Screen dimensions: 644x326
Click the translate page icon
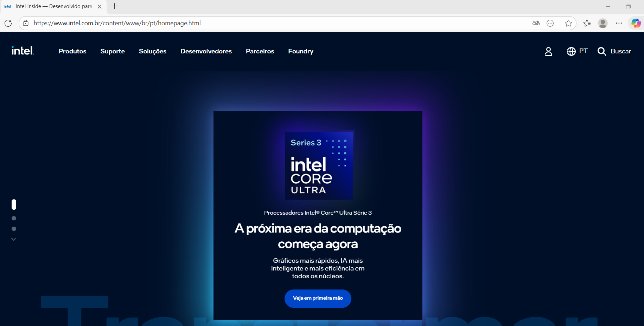pyautogui.click(x=536, y=23)
